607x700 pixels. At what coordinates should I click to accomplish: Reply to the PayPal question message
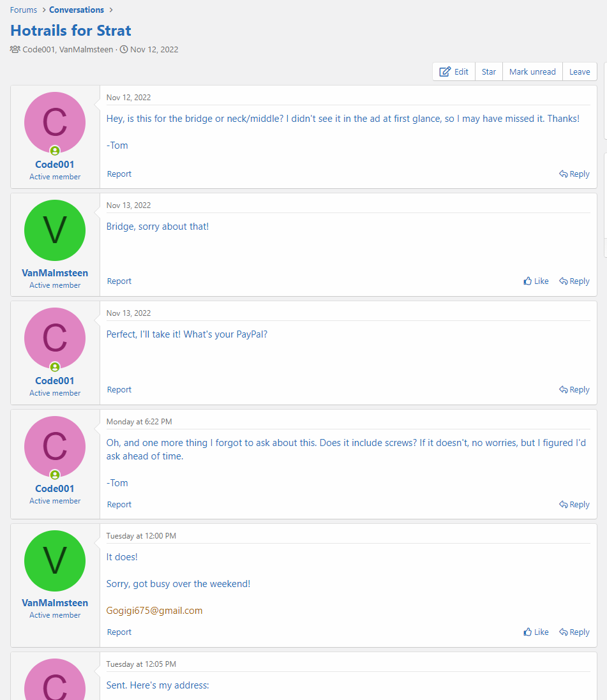[x=574, y=389]
